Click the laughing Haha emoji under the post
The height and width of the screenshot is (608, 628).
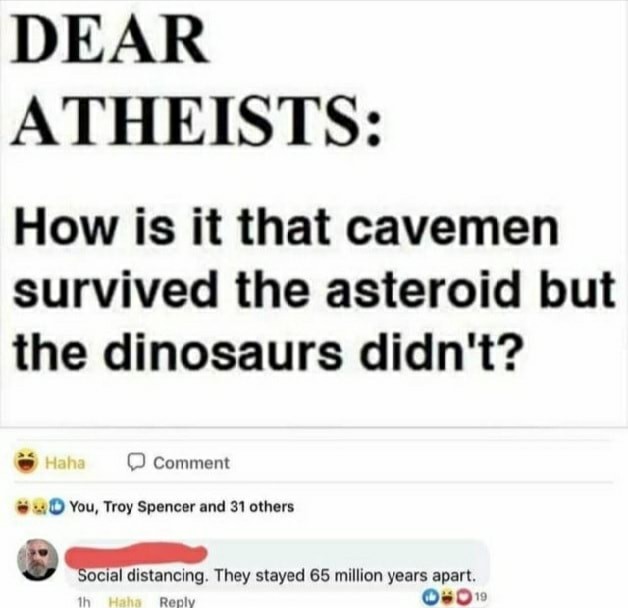coord(26,462)
